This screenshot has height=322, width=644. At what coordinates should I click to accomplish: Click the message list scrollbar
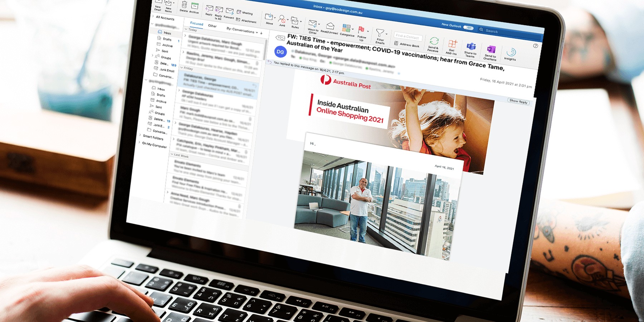click(265, 49)
